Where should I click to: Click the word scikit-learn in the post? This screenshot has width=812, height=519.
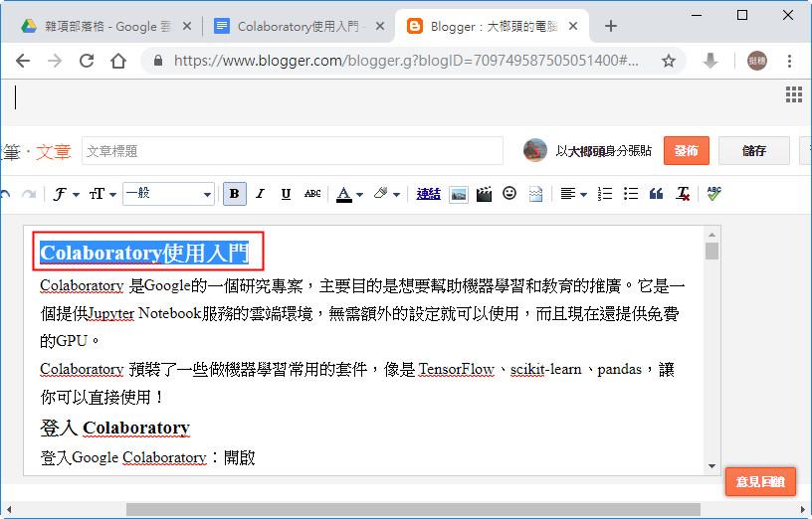point(546,370)
